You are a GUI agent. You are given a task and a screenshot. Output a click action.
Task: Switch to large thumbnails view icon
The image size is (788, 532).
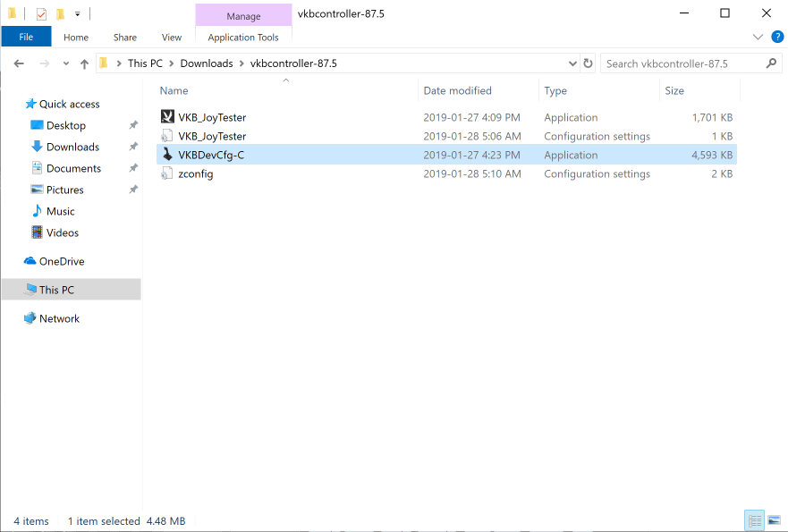point(775,520)
